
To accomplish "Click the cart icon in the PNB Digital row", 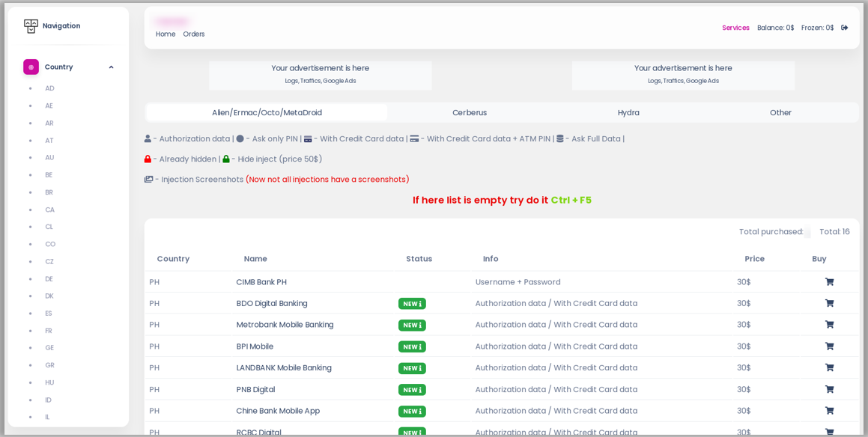I will [829, 389].
